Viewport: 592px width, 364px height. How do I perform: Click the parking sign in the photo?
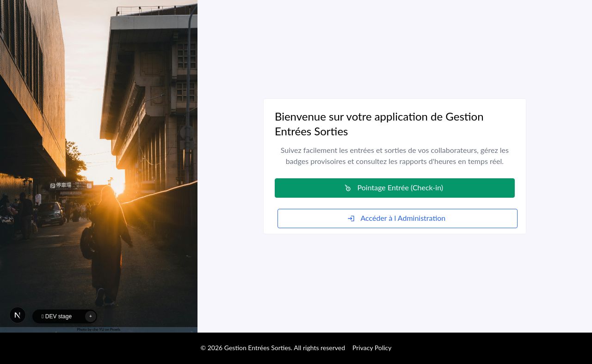click(x=70, y=185)
